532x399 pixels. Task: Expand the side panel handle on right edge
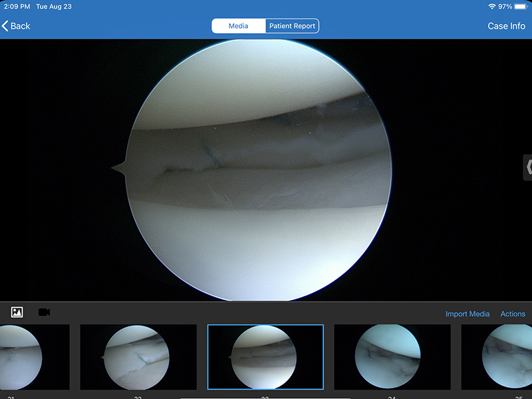[527, 168]
